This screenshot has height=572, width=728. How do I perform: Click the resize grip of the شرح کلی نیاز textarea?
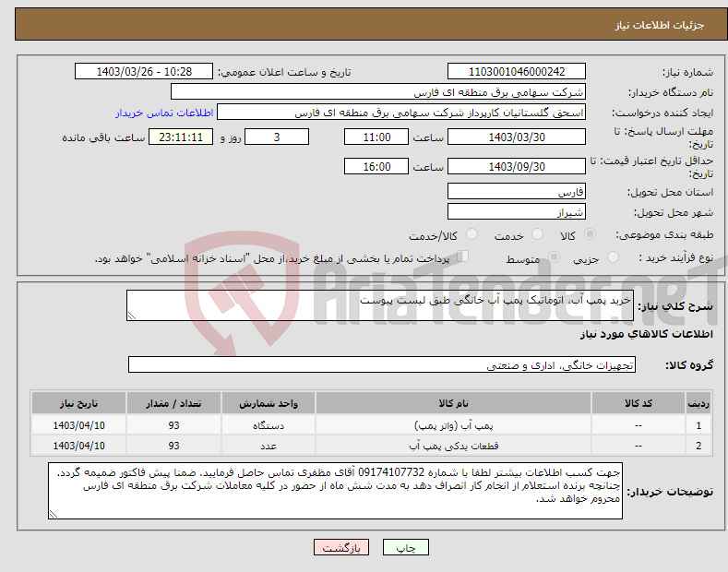click(x=132, y=316)
